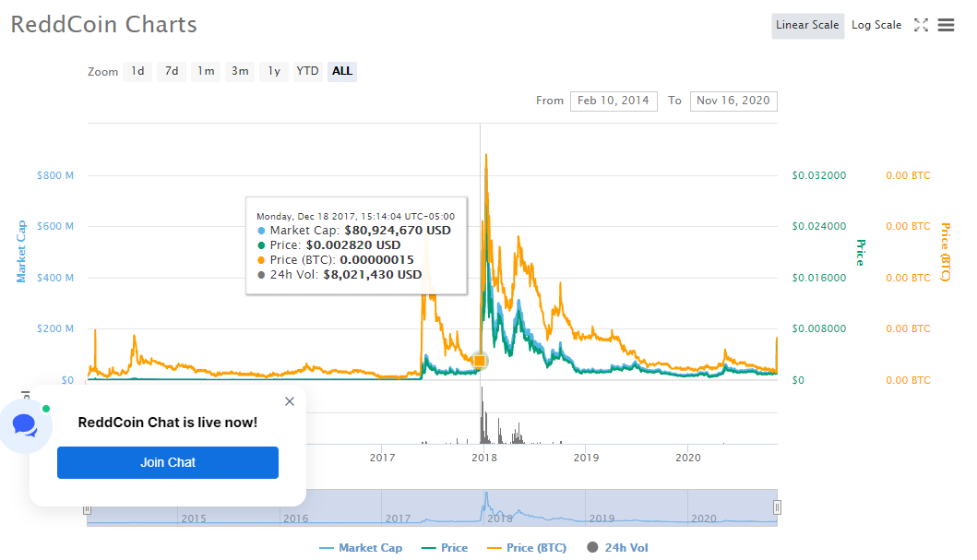Click the ReddCoin Charts heading

tap(103, 24)
